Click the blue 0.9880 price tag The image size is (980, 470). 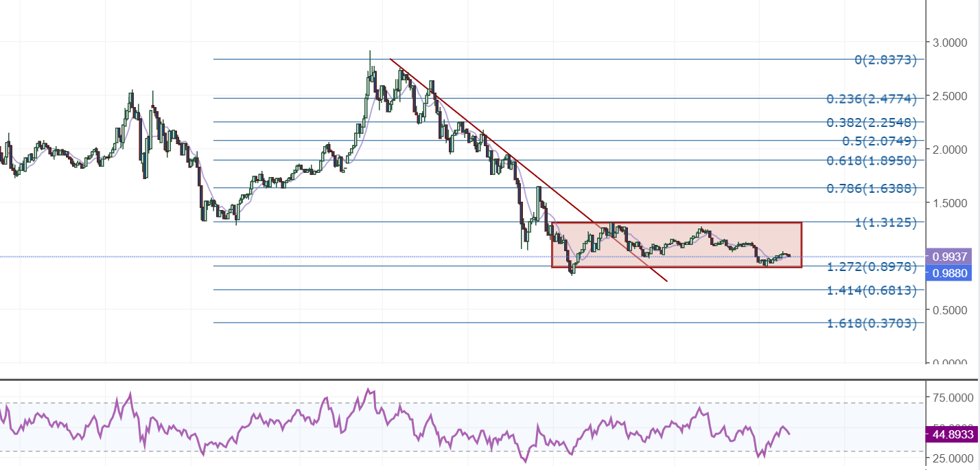point(950,273)
